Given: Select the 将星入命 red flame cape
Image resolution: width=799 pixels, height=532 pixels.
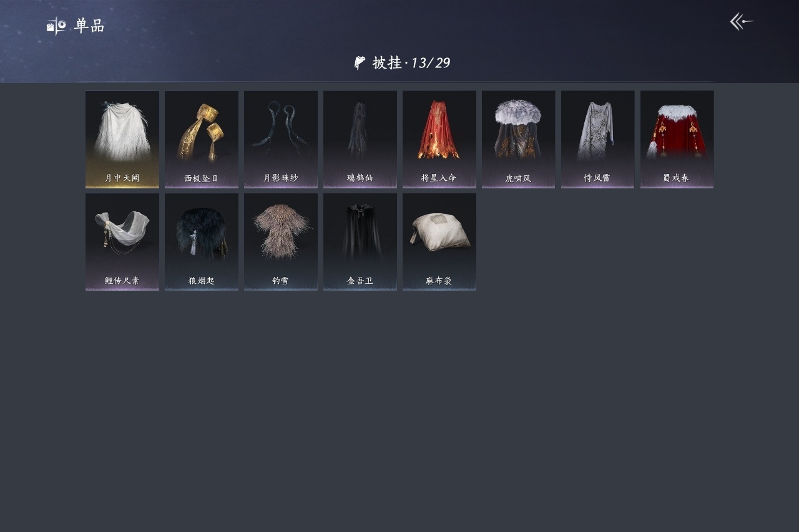Looking at the screenshot, I should [x=439, y=140].
